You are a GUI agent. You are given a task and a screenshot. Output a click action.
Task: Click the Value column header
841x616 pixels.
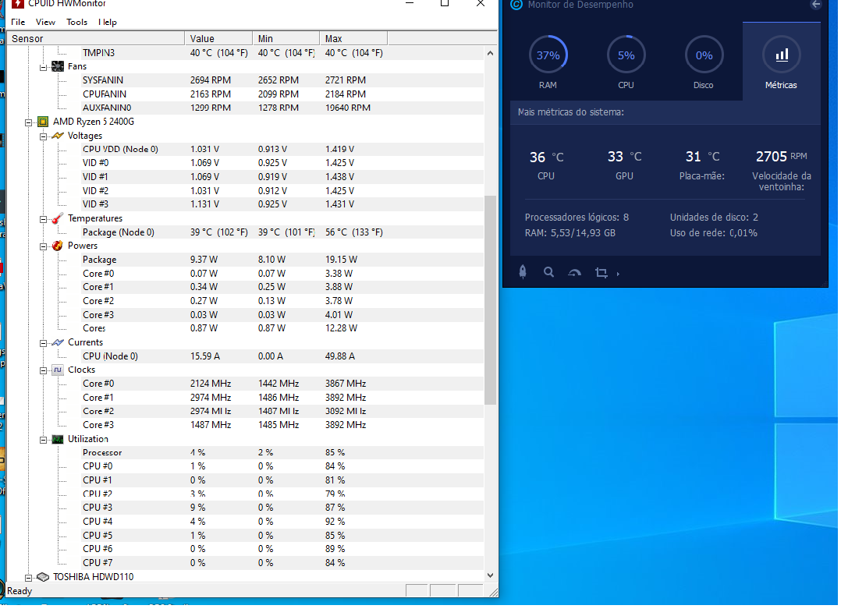point(218,39)
